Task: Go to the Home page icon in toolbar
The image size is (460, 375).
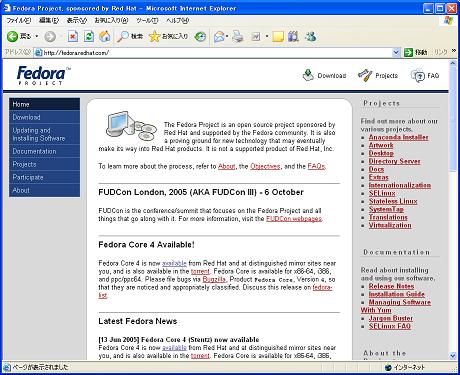Action: 105,36
